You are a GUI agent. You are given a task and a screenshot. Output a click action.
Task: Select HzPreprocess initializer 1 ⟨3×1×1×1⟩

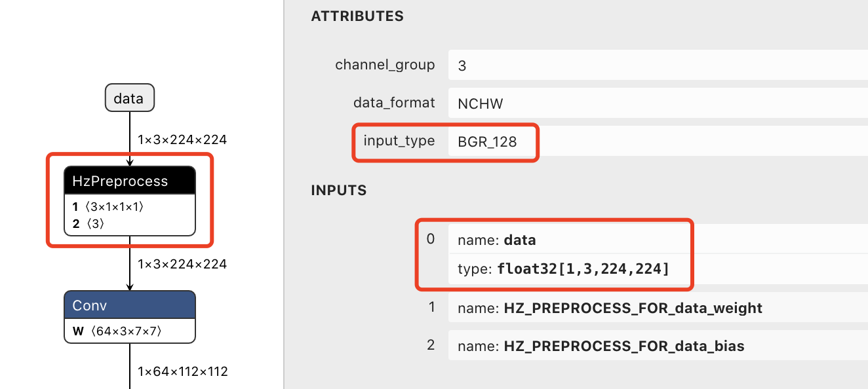coord(109,207)
